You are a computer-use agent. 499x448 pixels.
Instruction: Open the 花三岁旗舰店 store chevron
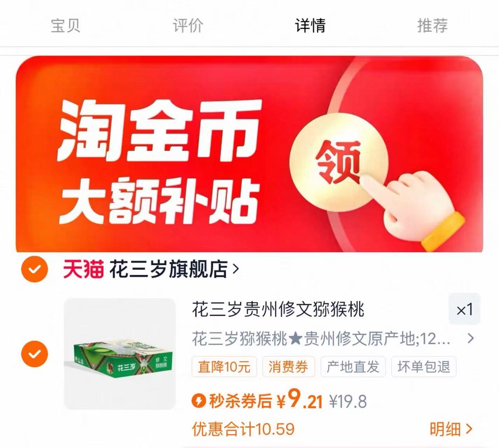click(x=236, y=269)
